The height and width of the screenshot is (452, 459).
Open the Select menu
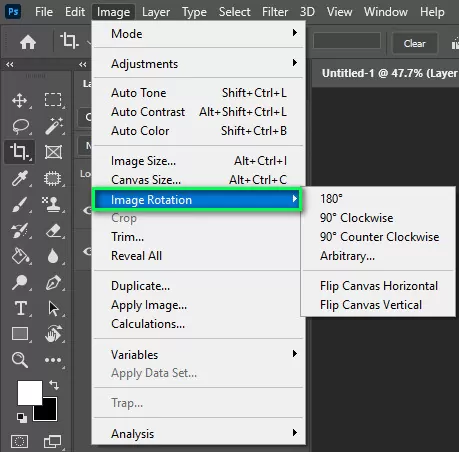234,12
